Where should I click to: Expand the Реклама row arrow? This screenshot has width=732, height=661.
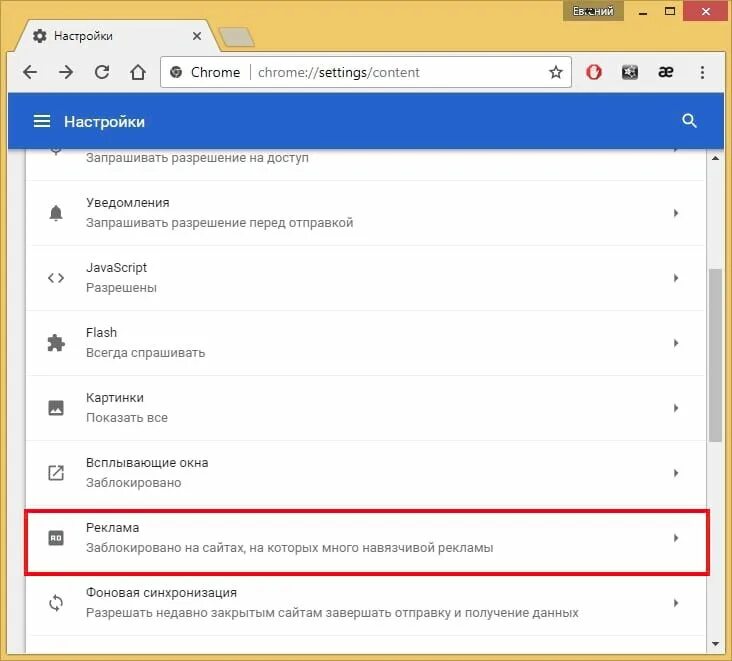tap(676, 538)
